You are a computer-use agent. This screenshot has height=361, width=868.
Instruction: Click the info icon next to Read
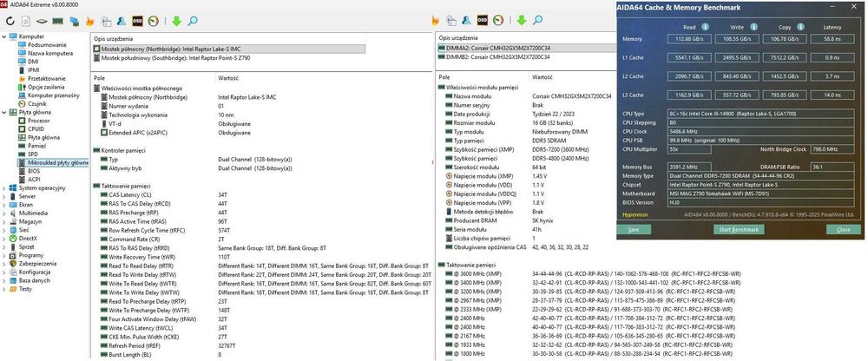pyautogui.click(x=705, y=27)
